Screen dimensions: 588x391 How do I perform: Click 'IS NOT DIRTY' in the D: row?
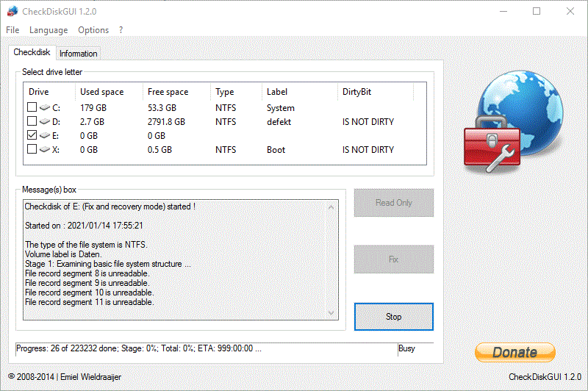click(368, 122)
